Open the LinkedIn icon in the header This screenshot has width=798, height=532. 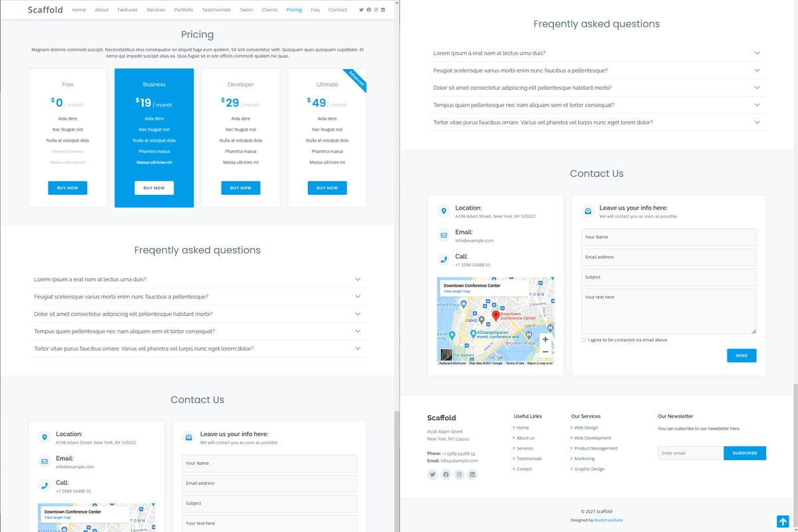point(383,10)
